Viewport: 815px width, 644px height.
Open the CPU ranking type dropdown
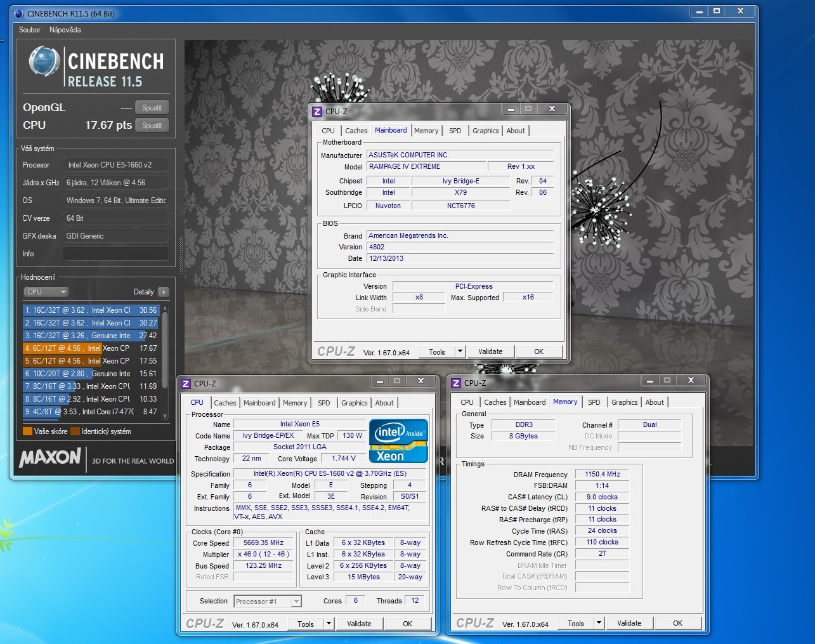46,292
